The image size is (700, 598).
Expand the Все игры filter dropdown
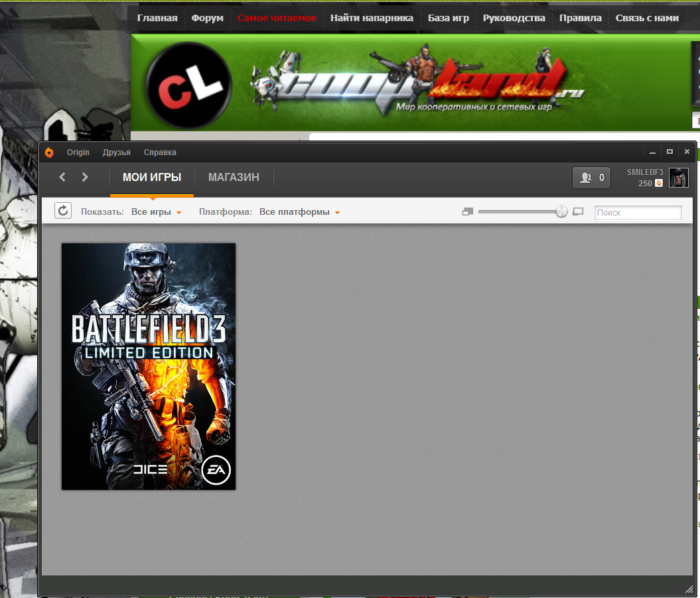tap(156, 212)
